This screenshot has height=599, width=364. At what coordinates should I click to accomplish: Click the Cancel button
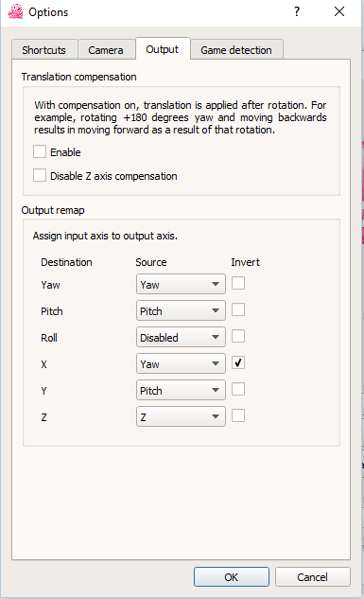pos(313,577)
